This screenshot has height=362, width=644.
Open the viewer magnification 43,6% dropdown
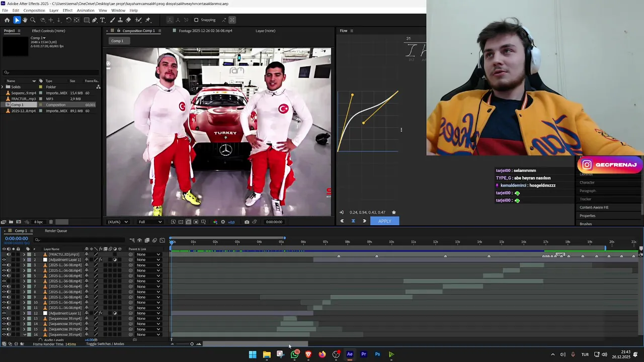[118, 222]
